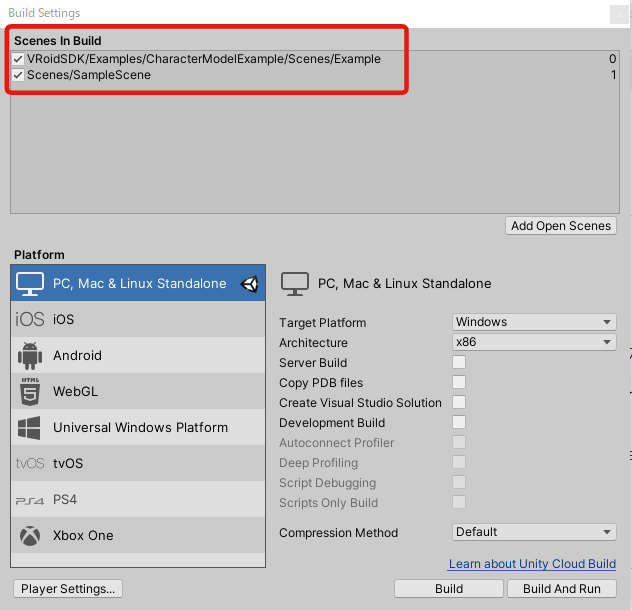
Task: Click the PS4 logo icon
Action: [x=29, y=501]
